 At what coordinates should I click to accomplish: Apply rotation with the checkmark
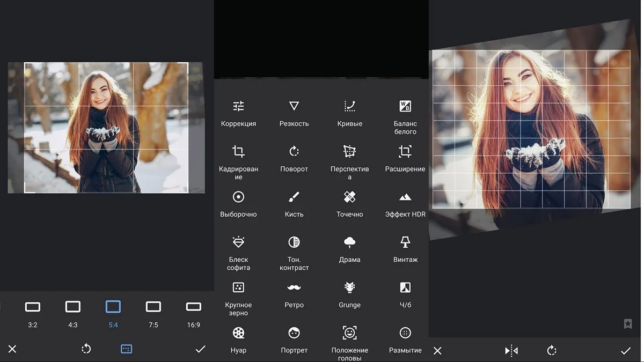626,351
